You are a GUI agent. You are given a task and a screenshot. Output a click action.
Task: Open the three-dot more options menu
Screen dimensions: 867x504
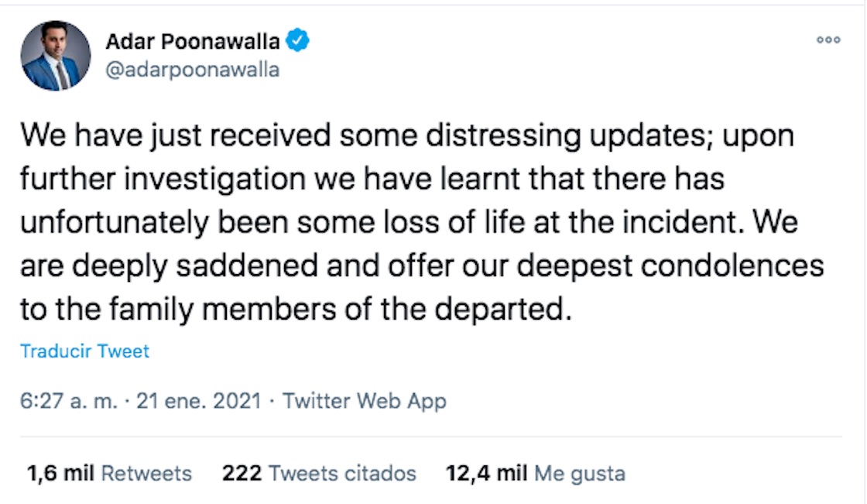(x=828, y=41)
